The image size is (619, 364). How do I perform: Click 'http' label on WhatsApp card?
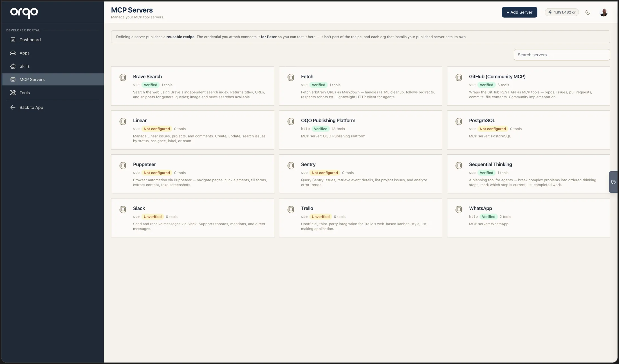(x=473, y=217)
